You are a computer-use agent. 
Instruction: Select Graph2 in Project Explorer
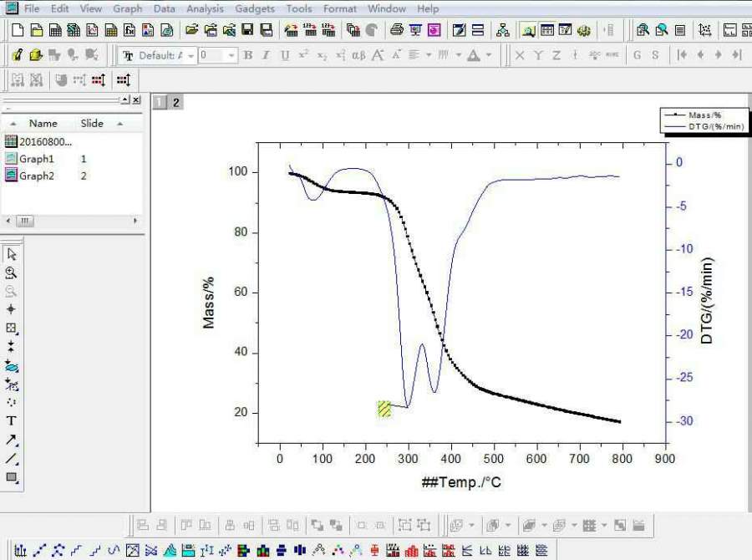click(30, 176)
